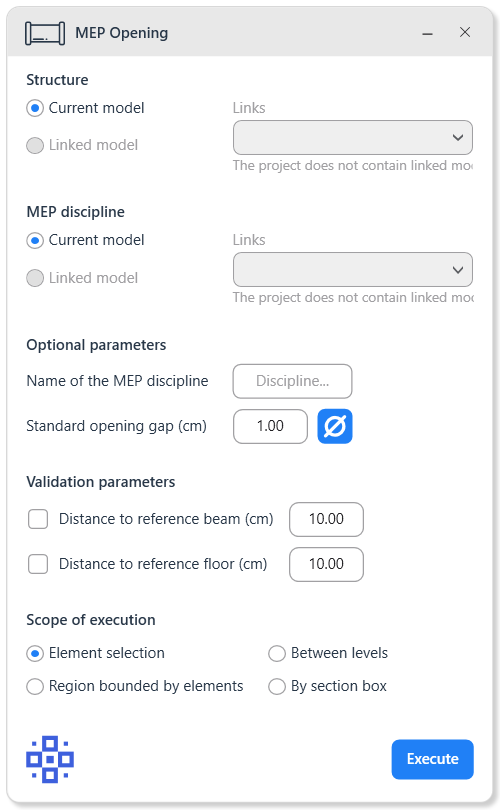This screenshot has height=810, width=500.
Task: Open the Structure Links dropdown
Action: point(353,137)
